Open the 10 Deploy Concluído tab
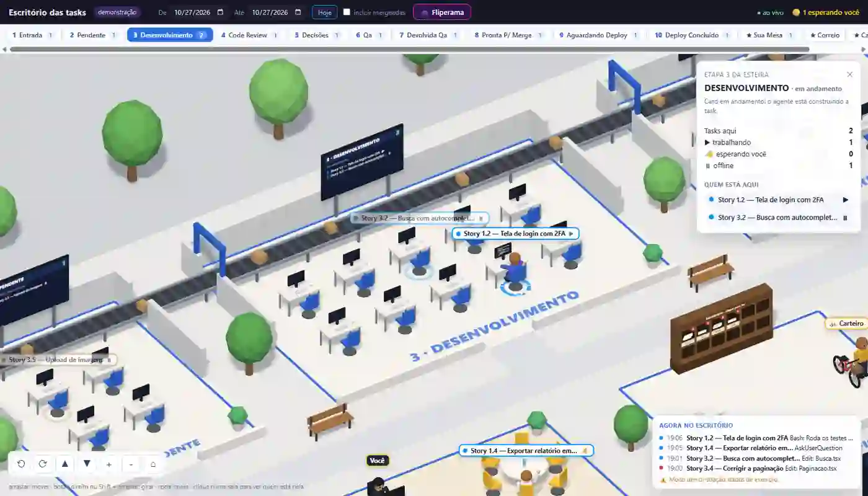Image resolution: width=868 pixels, height=496 pixels. pyautogui.click(x=693, y=35)
